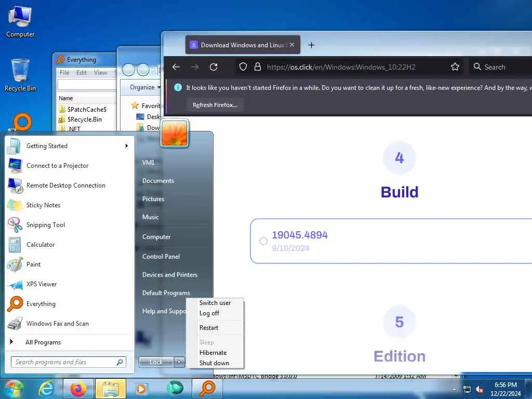Select Shut down in power menu
The width and height of the screenshot is (532, 399).
(215, 363)
